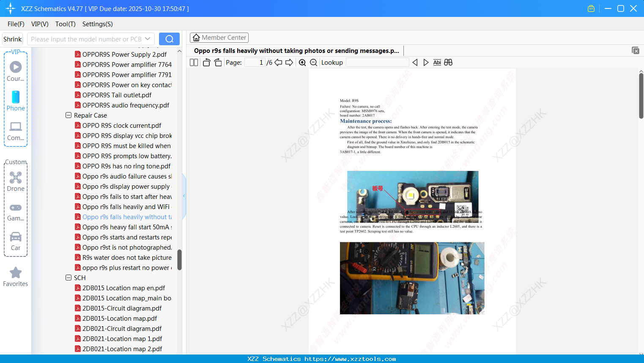Open the Car category
Viewport: 644px width, 363px height.
point(16,241)
